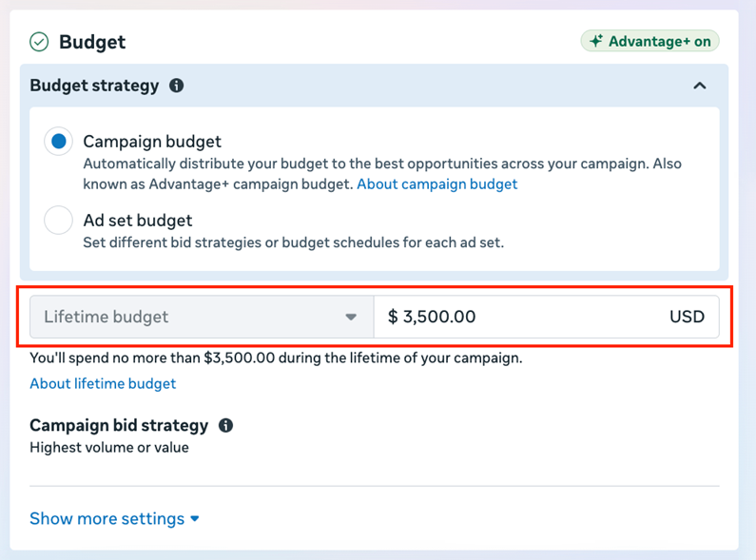Click the Ad set budget option label
The width and height of the screenshot is (756, 560).
138,221
